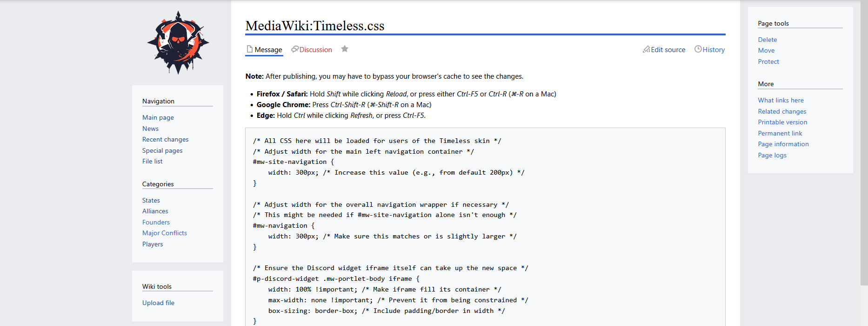The height and width of the screenshot is (326, 868).
Task: View the Printable version
Action: point(782,122)
